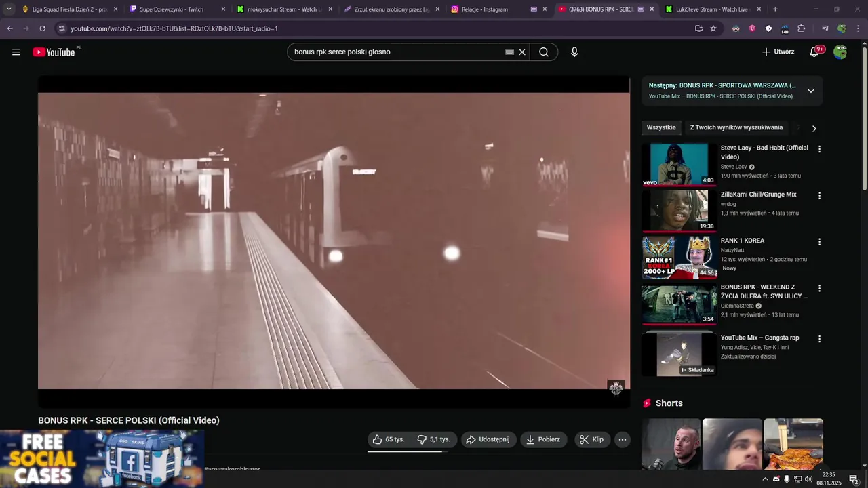Image resolution: width=868 pixels, height=488 pixels.
Task: Click the Shorts section header icon
Action: tap(647, 403)
